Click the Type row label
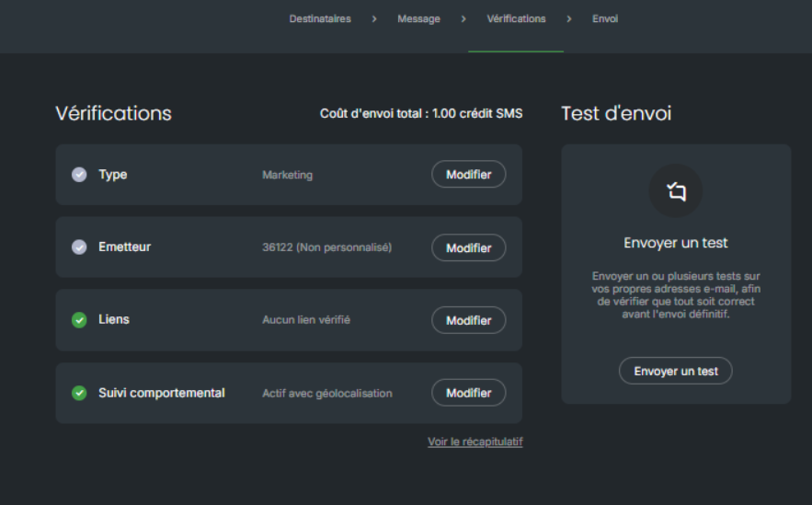 pos(113,175)
